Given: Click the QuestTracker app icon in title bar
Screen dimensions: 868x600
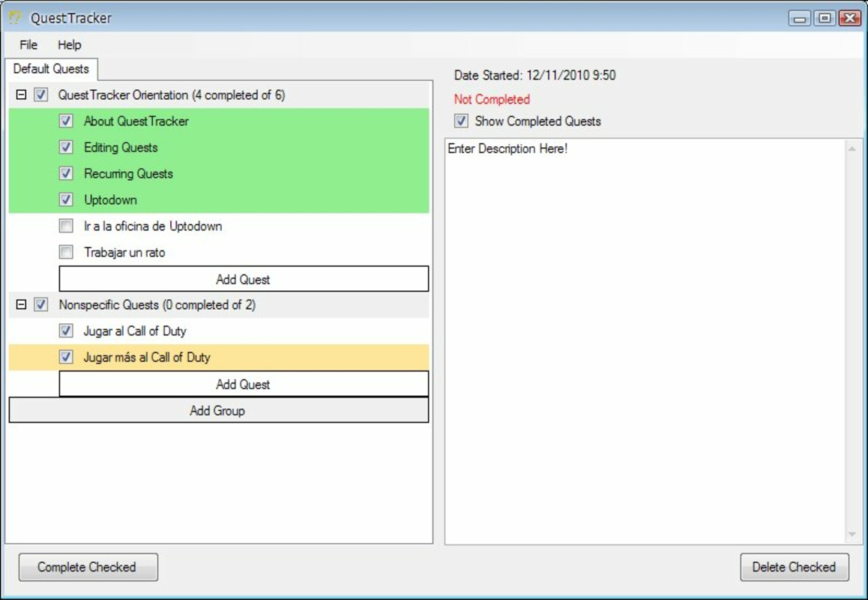Looking at the screenshot, I should (x=15, y=18).
